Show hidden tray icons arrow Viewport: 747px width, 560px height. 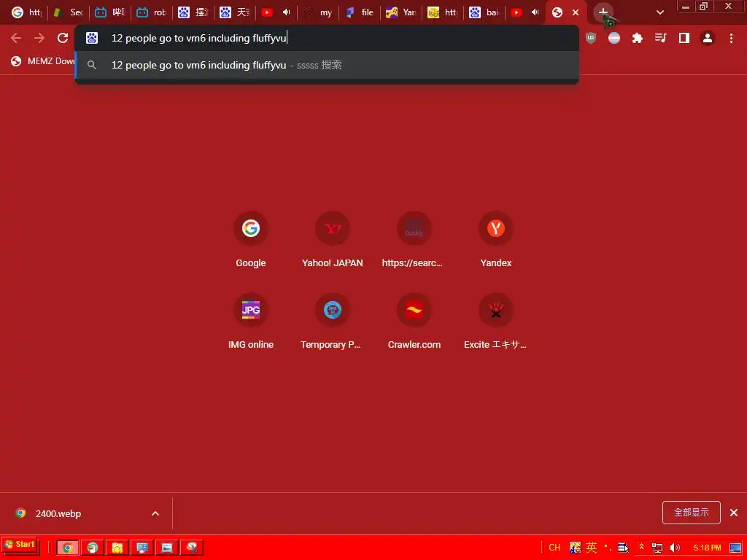coord(642,547)
